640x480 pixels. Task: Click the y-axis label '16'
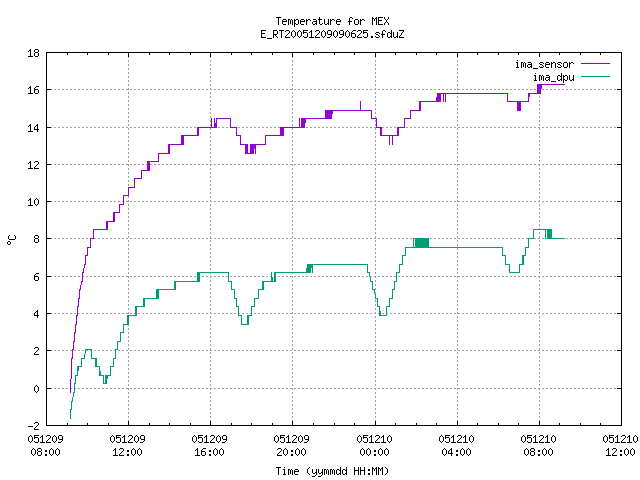point(33,90)
